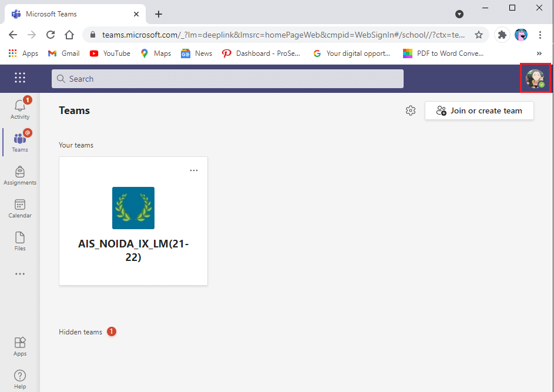Open the Microsoft 365 app launcher grid

point(19,78)
